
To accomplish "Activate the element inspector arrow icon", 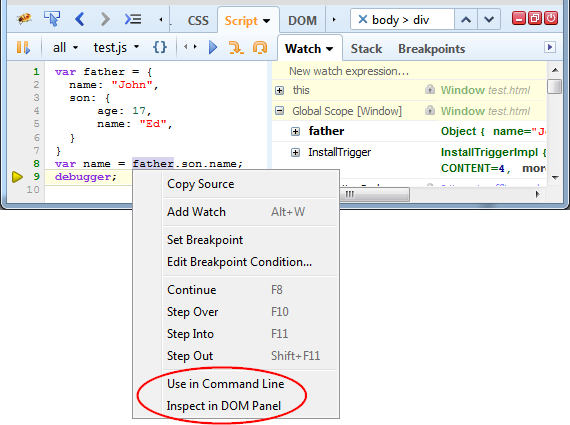I will (52, 19).
